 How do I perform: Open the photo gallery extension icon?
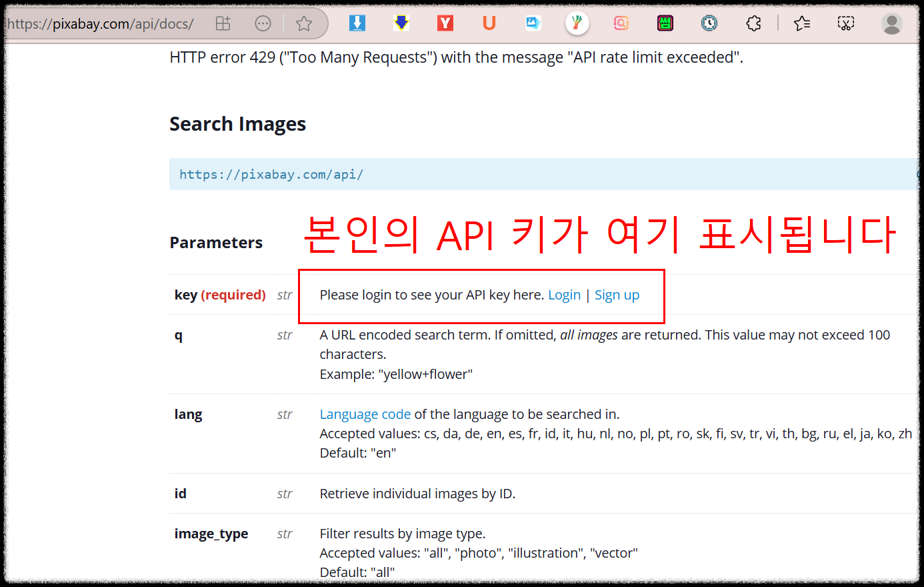point(533,23)
